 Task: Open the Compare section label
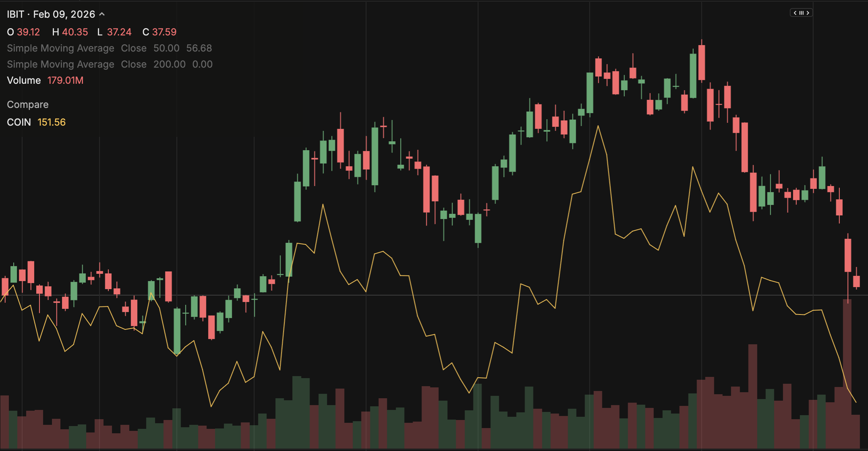[x=27, y=105]
